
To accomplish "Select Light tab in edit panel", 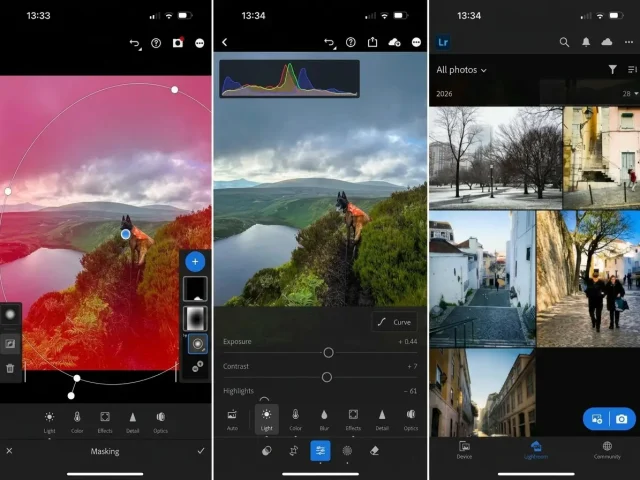I will click(267, 419).
